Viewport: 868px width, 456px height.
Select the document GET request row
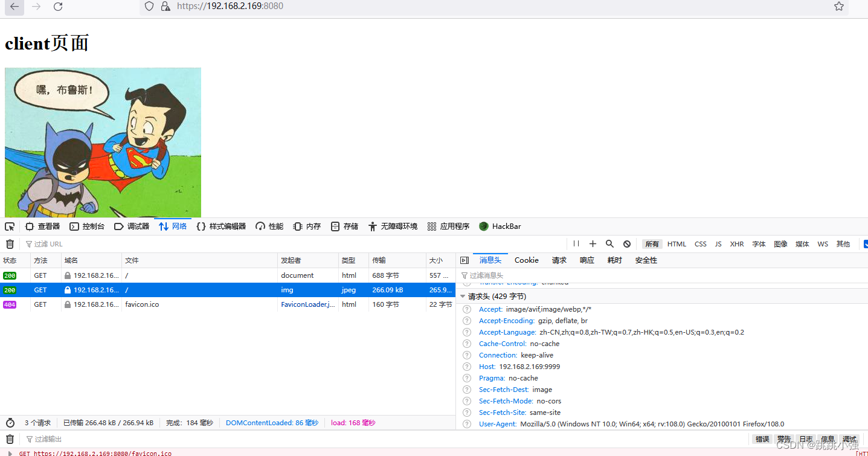point(228,275)
